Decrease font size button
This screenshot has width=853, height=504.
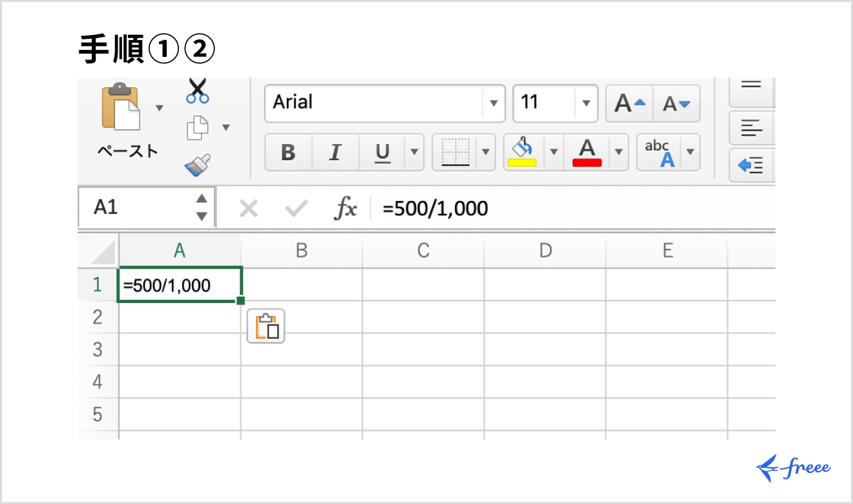click(677, 103)
